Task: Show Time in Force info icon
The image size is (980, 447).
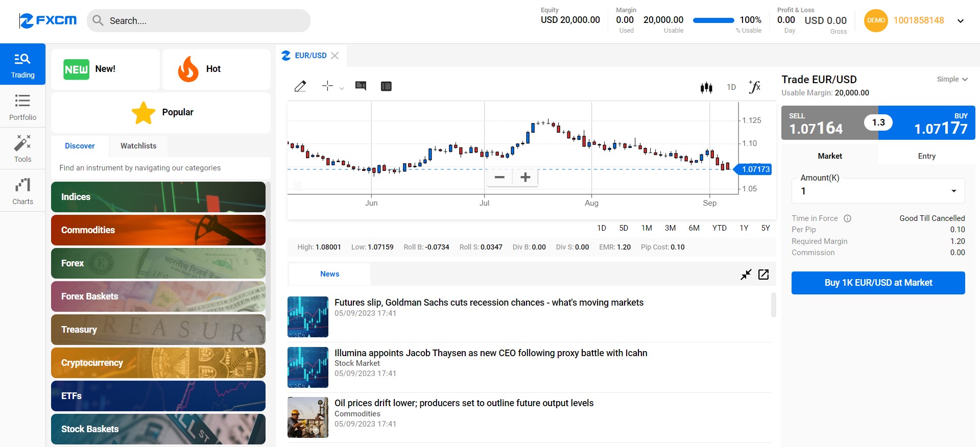Action: tap(847, 218)
